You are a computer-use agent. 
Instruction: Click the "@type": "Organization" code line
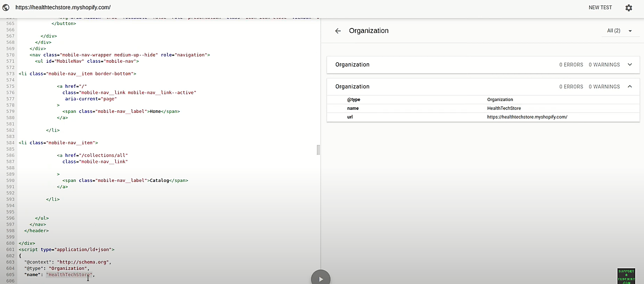(57, 268)
